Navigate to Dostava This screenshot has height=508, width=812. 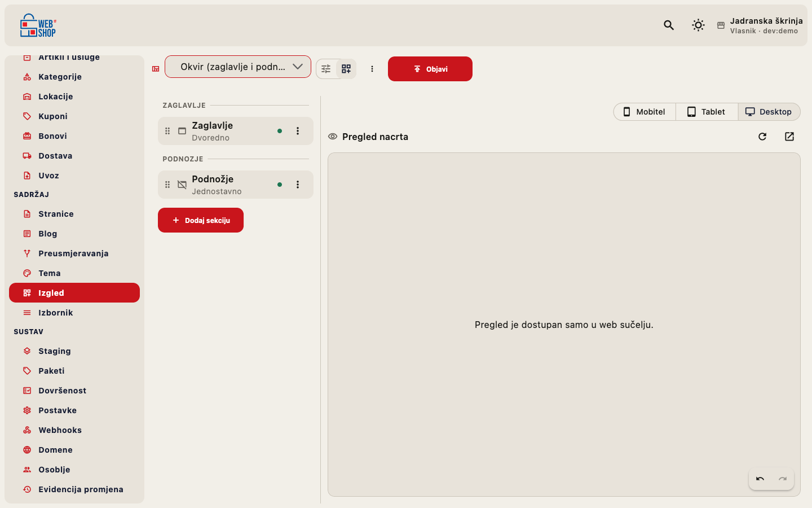(74, 156)
